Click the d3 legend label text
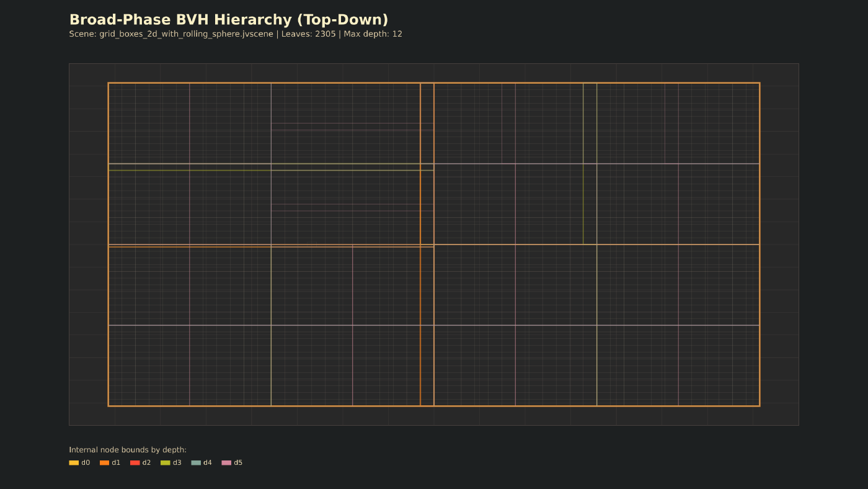The height and width of the screenshot is (489, 868). tap(177, 463)
